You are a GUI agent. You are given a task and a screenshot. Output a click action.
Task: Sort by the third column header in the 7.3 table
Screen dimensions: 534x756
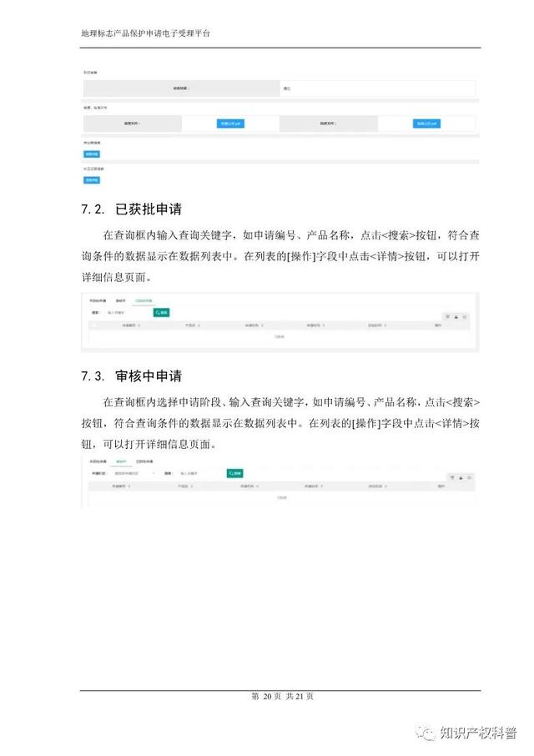pos(249,486)
